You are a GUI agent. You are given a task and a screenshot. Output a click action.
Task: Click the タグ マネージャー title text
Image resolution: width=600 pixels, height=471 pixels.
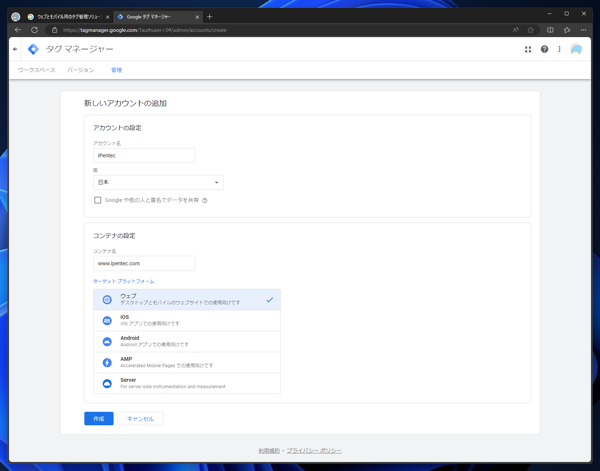[80, 49]
